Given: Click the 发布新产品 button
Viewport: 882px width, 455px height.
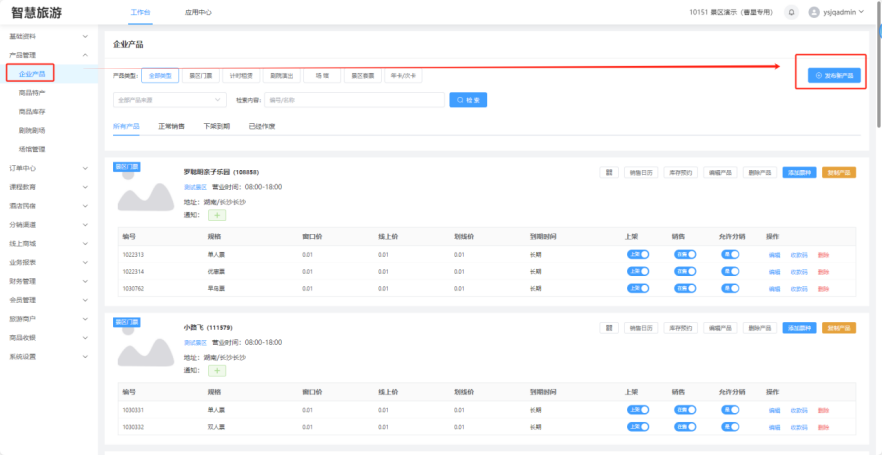Looking at the screenshot, I should (833, 75).
